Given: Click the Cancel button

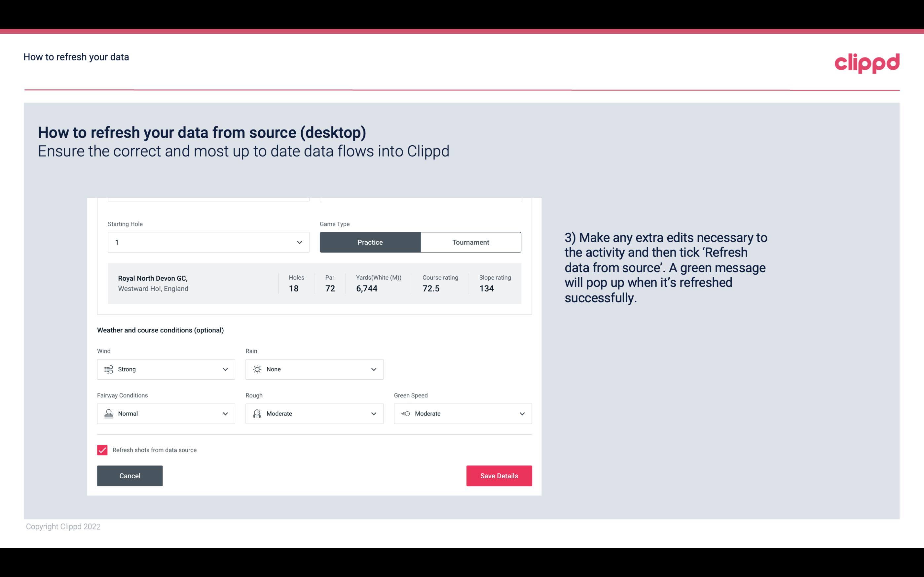Looking at the screenshot, I should click(x=130, y=475).
